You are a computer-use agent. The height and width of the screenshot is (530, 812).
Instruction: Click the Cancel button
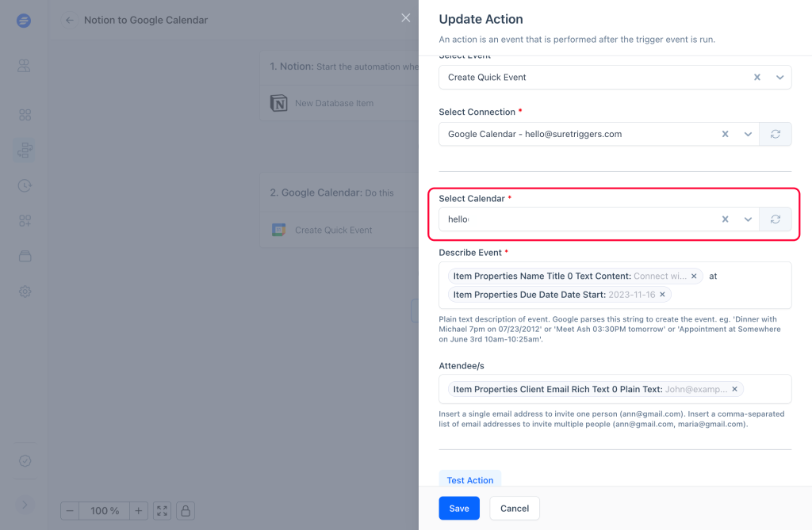514,509
